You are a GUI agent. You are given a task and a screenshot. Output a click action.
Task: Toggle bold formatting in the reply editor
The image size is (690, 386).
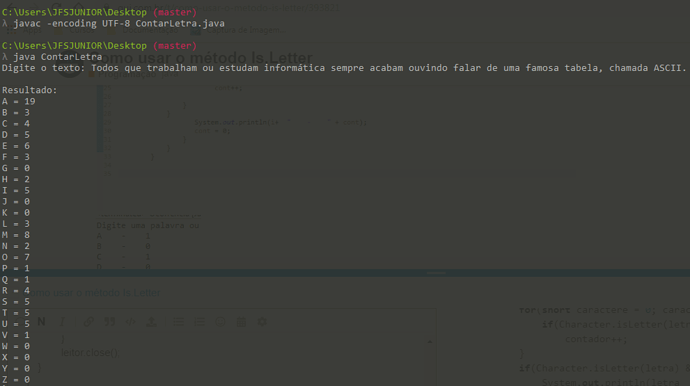(x=41, y=322)
